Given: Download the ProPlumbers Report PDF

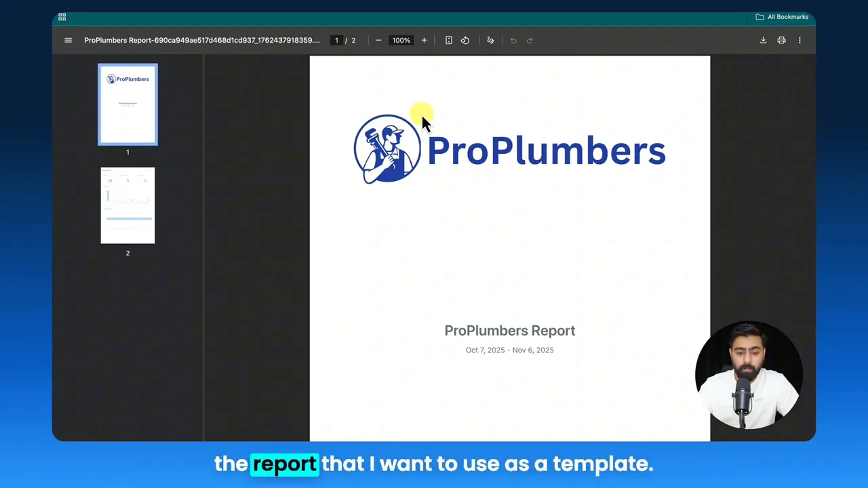Looking at the screenshot, I should (x=763, y=40).
